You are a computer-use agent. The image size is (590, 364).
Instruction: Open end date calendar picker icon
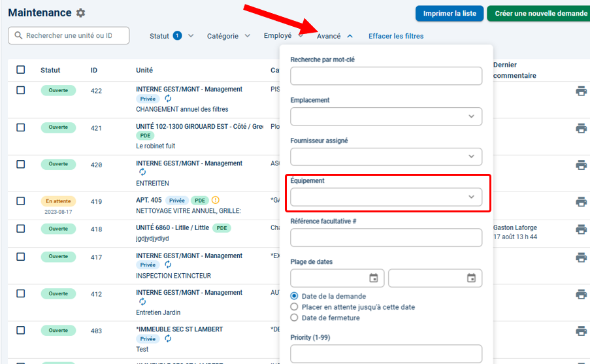tap(471, 278)
